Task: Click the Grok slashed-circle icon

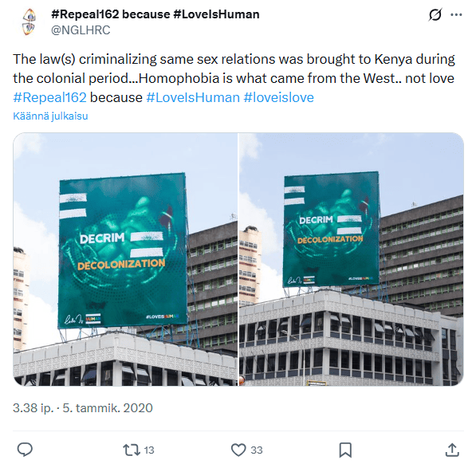Action: click(435, 14)
